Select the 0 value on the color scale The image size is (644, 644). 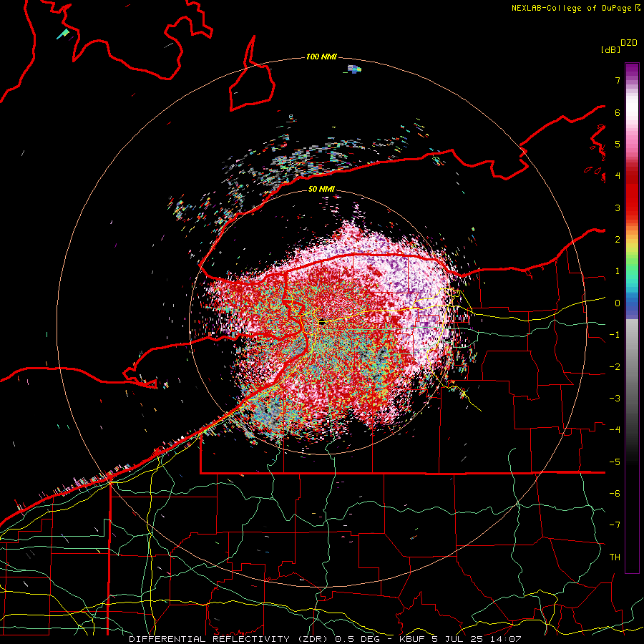click(x=618, y=303)
